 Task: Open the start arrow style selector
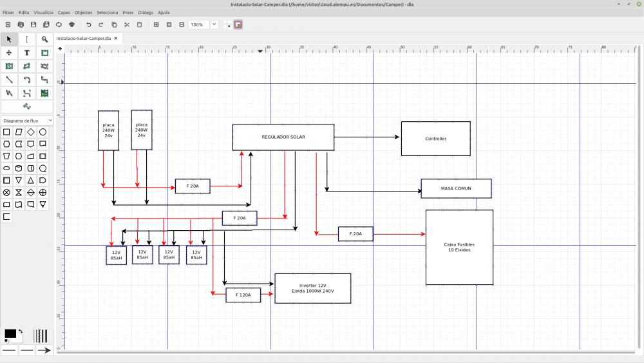(x=9, y=350)
